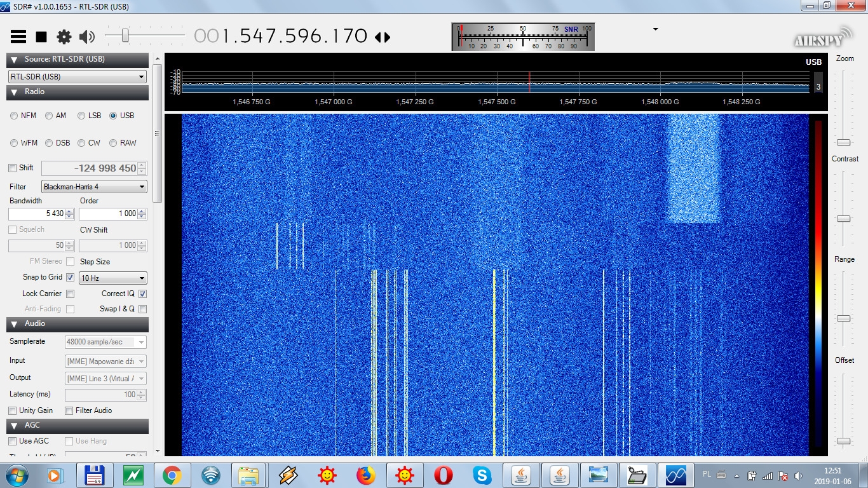
Task: Open the floppy disk taskbar app
Action: (x=95, y=475)
